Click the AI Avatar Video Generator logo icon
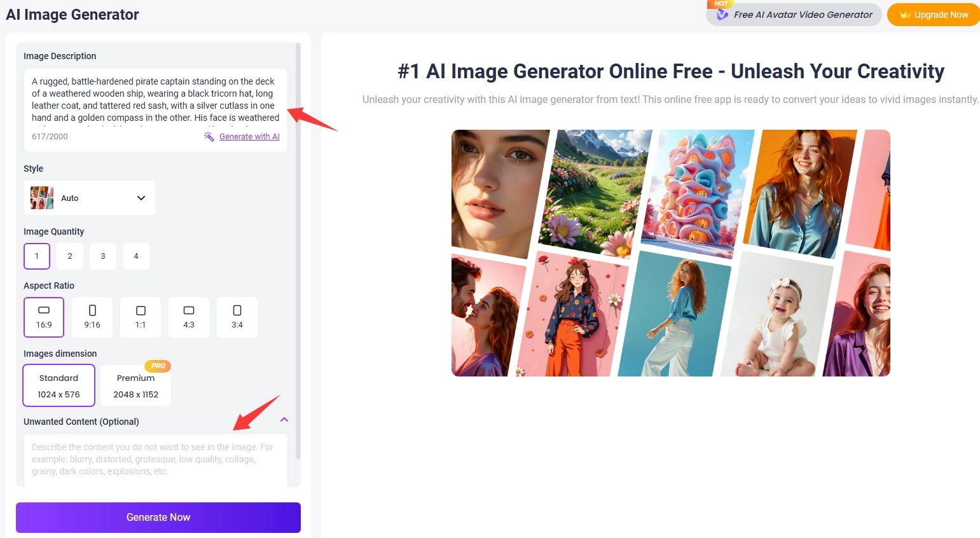 point(723,14)
